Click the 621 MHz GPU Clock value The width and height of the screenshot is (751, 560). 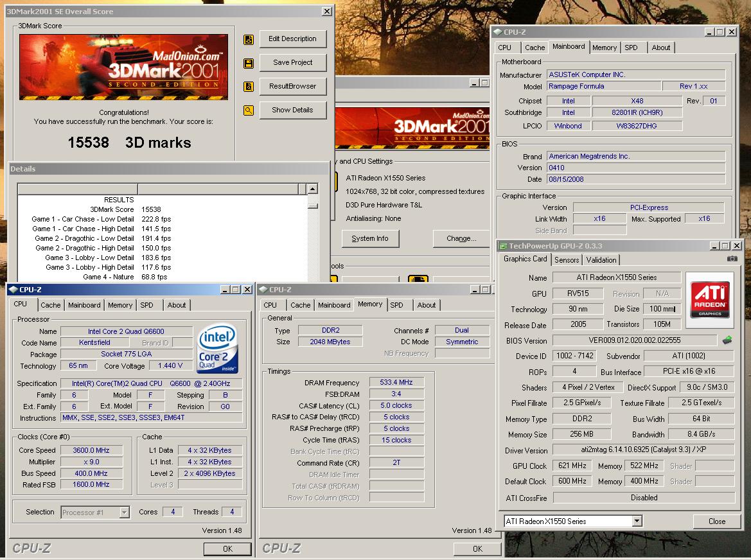click(572, 466)
